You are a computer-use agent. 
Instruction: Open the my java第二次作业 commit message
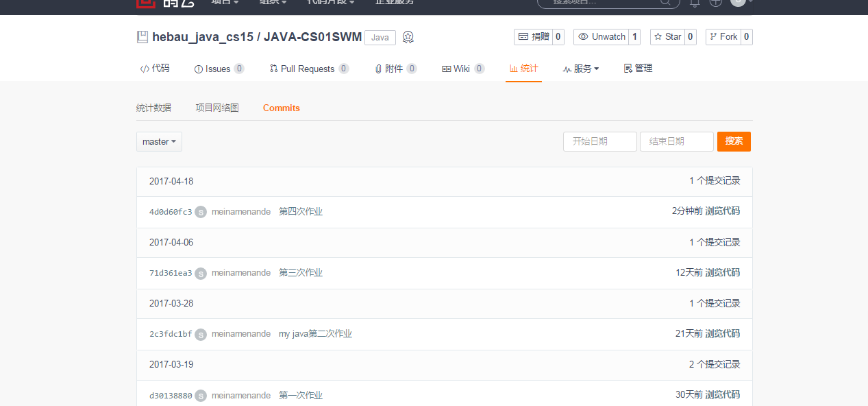tap(315, 334)
